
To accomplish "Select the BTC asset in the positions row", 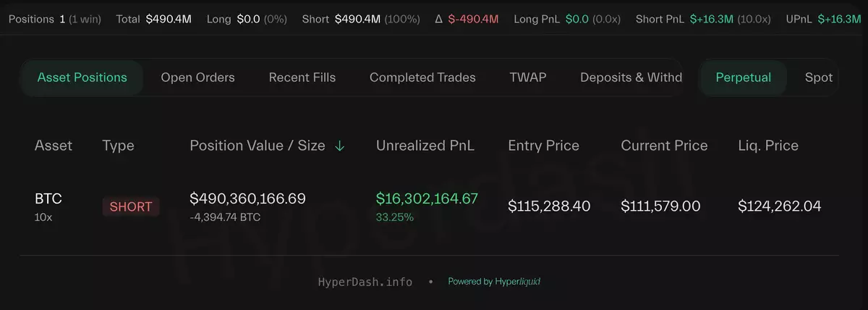I will click(48, 199).
